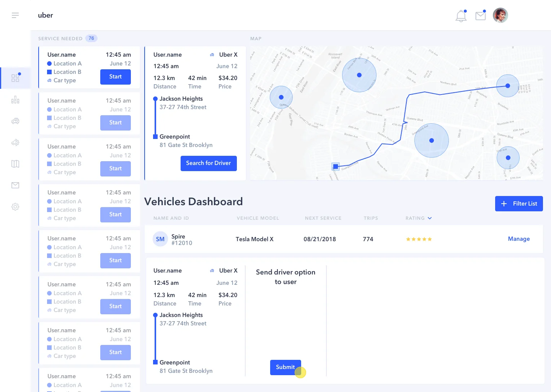Click the square destination marker on map
Screen dimensions: 551x392
[336, 167]
